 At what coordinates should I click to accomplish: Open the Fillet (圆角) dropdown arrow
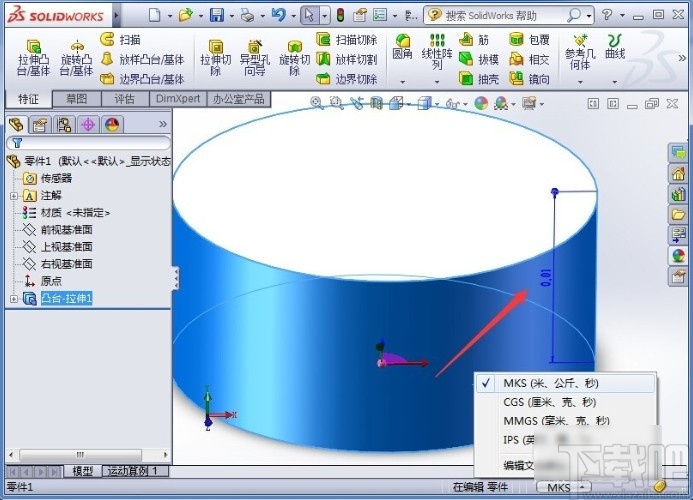[402, 82]
